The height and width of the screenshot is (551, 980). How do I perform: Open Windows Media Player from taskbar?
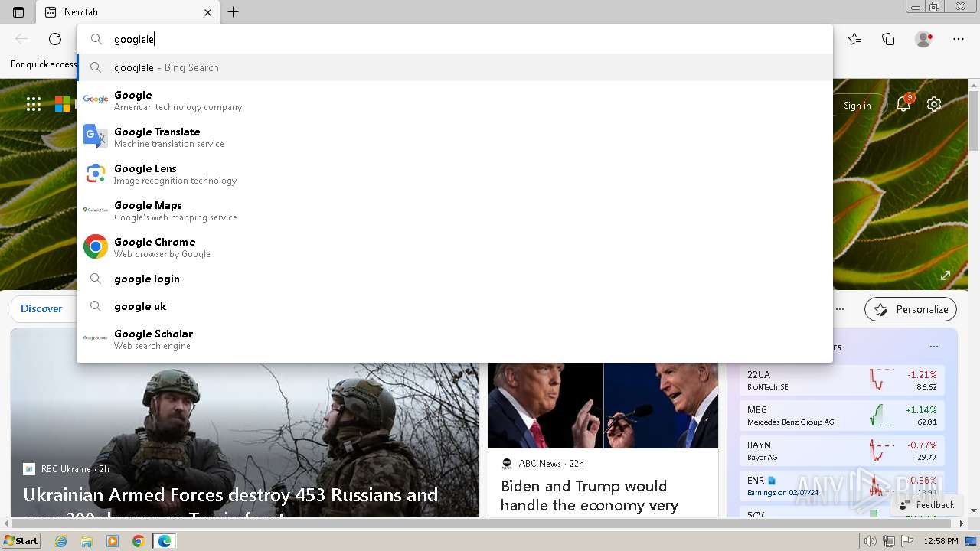pyautogui.click(x=113, y=541)
